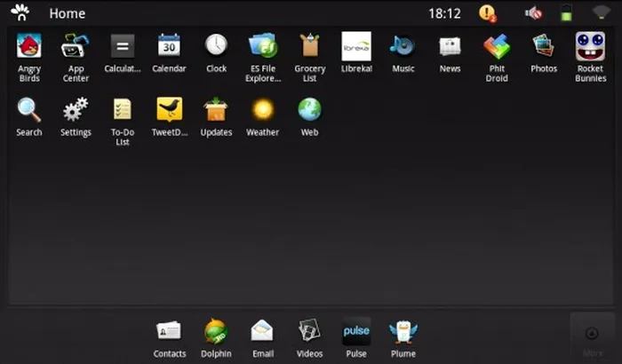Open the Updates app

click(216, 109)
